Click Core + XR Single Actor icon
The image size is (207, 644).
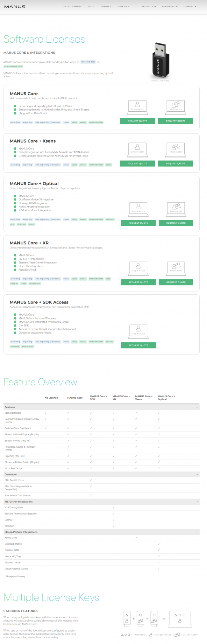(138, 268)
